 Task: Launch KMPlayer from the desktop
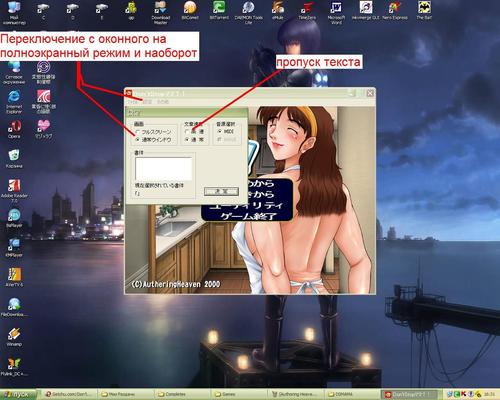[14, 248]
